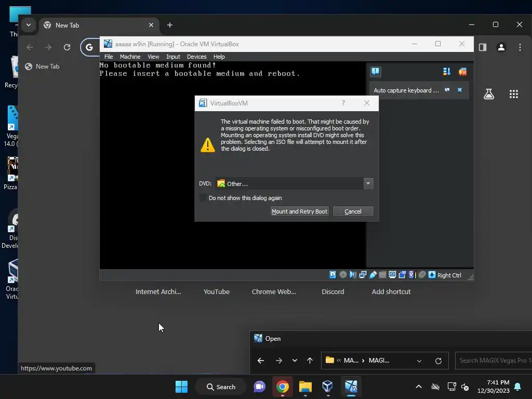Click the notification help icon beside Auto capture
Image resolution: width=532 pixels, height=399 pixels.
point(447,90)
